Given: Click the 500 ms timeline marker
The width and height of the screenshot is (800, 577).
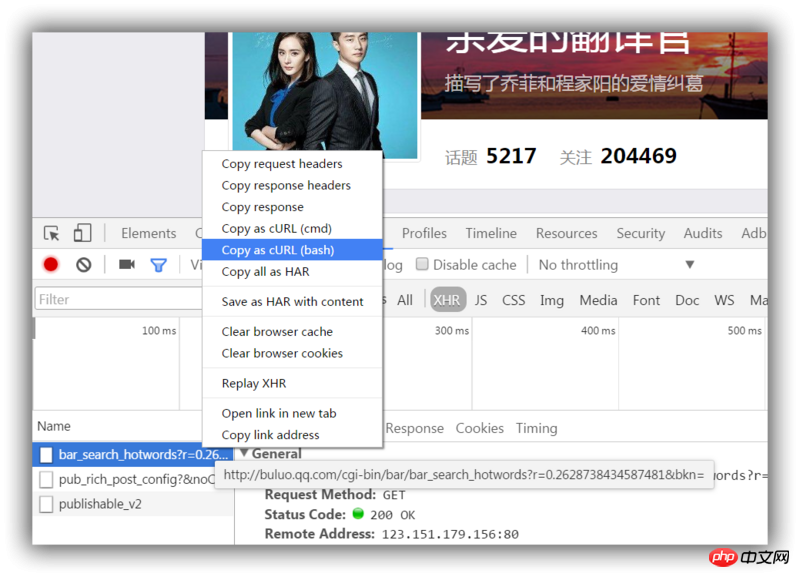Looking at the screenshot, I should 744,331.
